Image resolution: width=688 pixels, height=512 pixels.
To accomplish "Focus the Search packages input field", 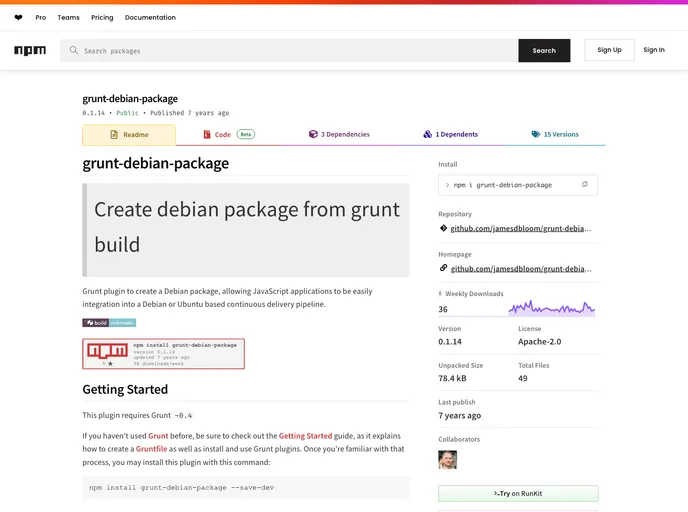I will click(289, 50).
